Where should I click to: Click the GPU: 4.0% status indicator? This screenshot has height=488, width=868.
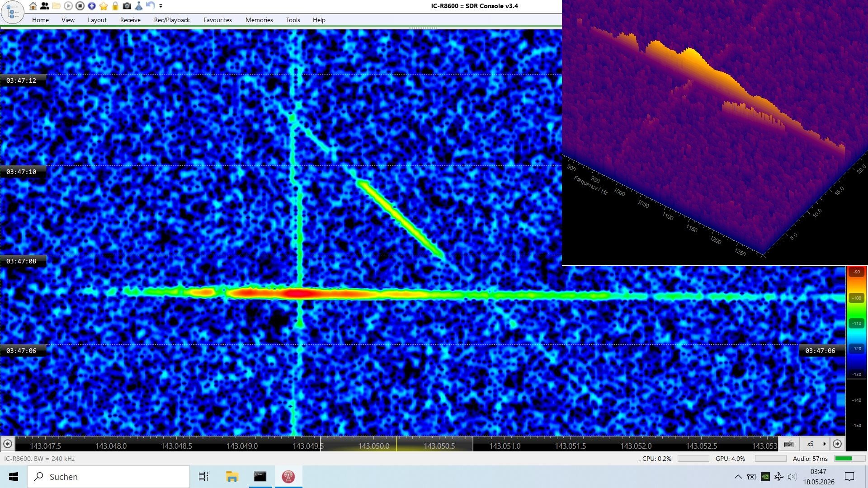730,459
